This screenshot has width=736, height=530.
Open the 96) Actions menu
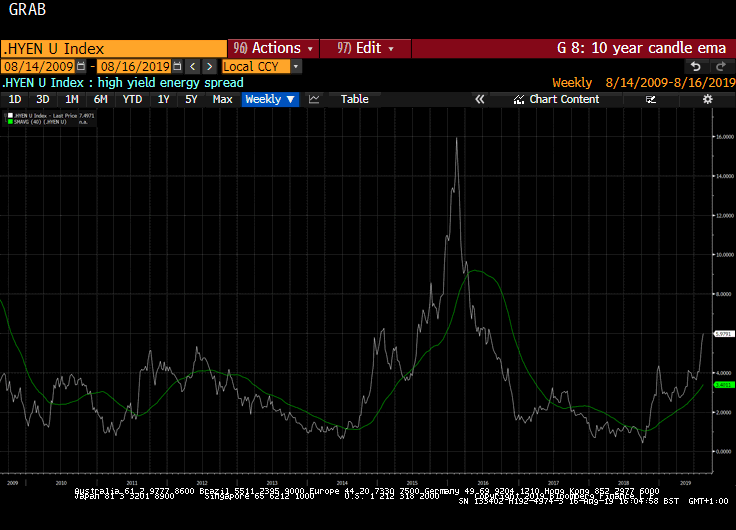(x=273, y=48)
